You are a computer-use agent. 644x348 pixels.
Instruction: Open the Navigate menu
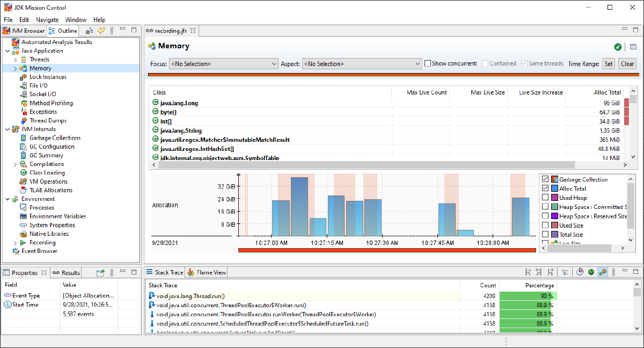point(47,20)
